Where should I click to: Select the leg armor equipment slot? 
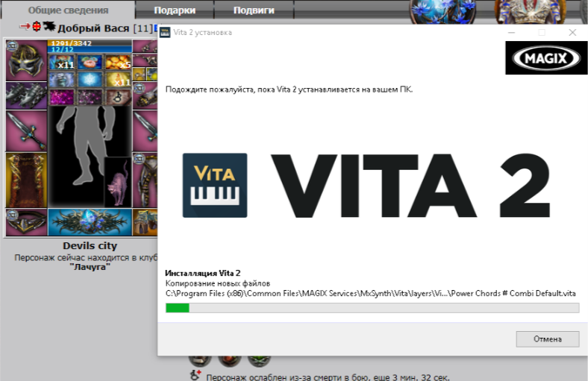pyautogui.click(x=146, y=180)
